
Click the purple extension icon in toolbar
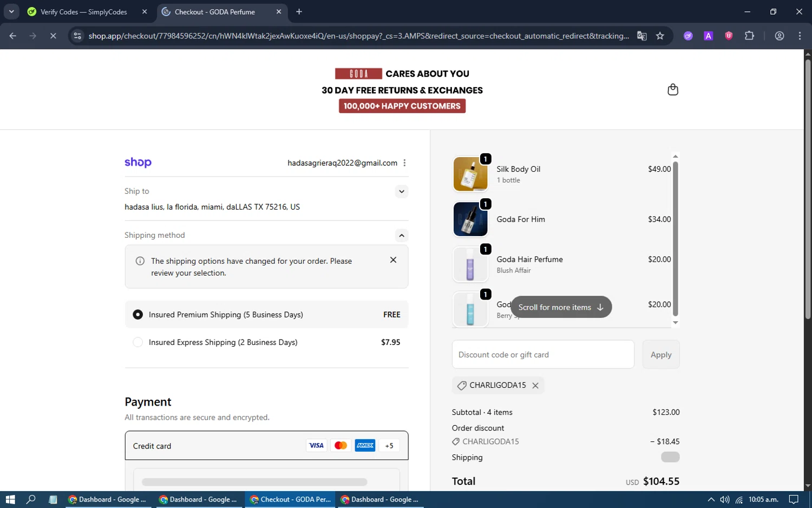688,36
